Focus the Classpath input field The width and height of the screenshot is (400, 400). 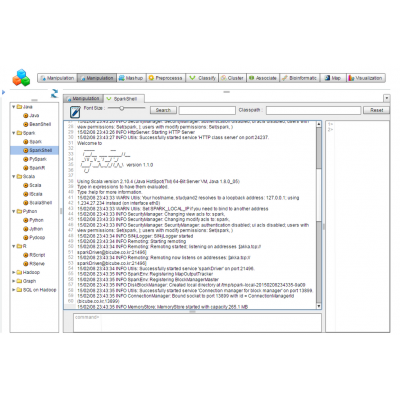[x=313, y=110]
